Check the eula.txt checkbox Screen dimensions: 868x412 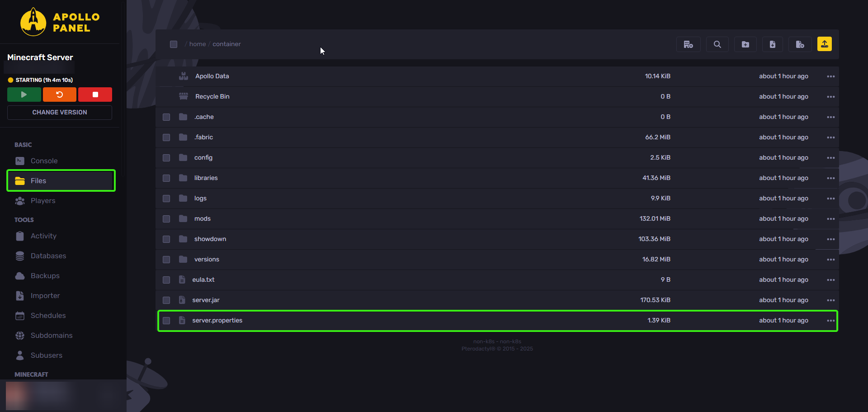click(x=166, y=280)
